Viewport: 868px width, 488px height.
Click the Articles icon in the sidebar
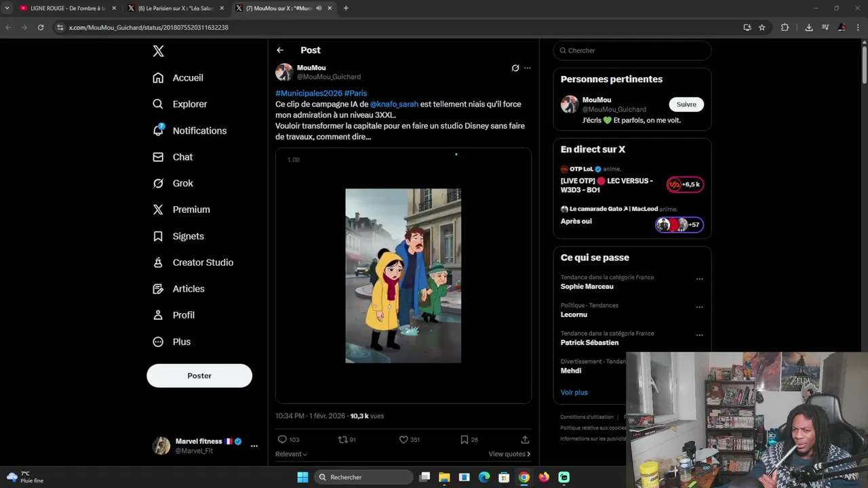[158, 289]
